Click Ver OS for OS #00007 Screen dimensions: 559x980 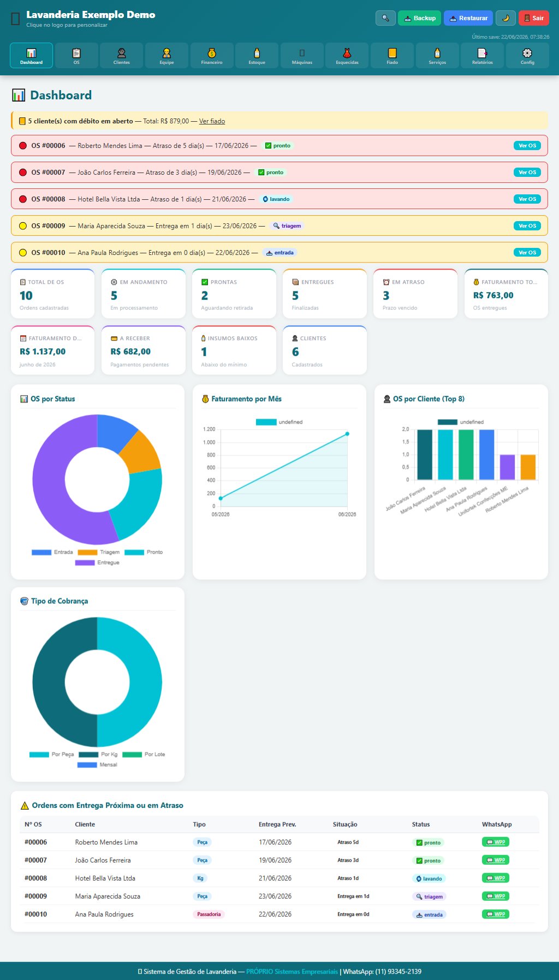coord(527,173)
